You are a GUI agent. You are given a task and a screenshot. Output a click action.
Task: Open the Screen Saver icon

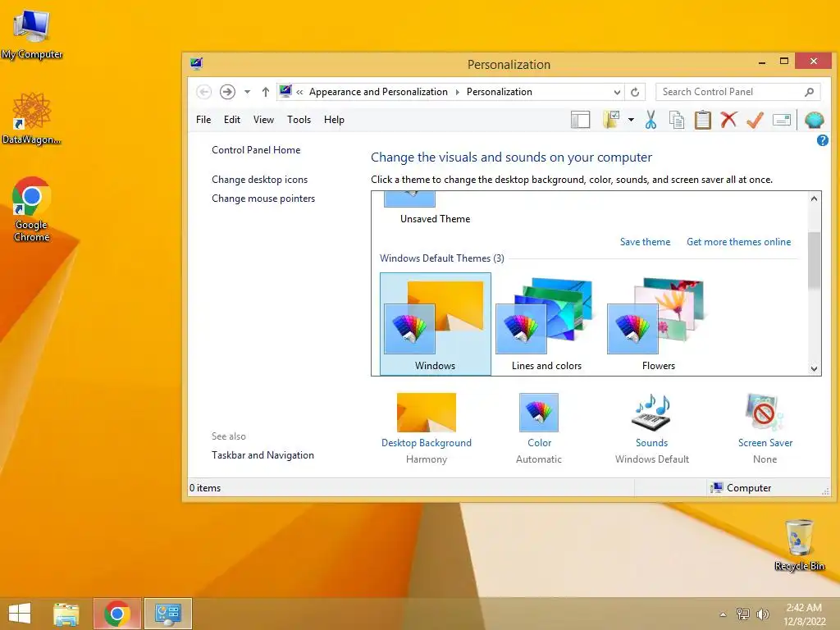pos(765,412)
